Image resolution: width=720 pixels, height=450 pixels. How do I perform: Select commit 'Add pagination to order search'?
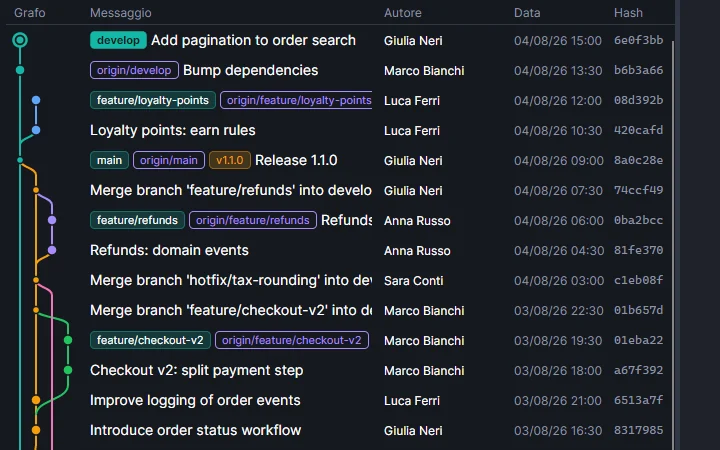coord(253,40)
